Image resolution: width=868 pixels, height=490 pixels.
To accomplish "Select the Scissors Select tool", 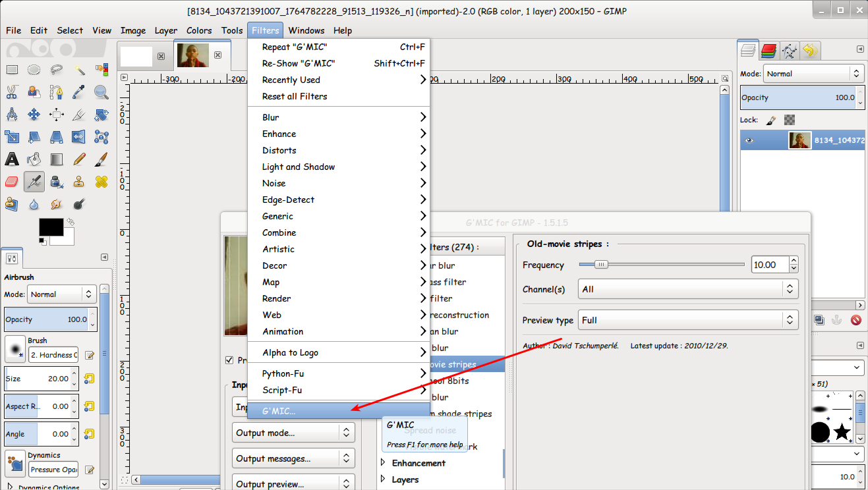I will 12,92.
